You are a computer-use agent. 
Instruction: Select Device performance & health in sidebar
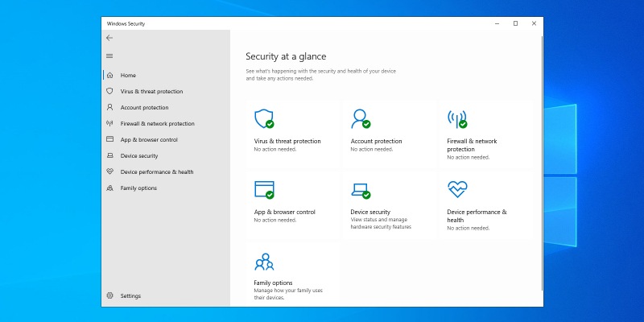click(157, 171)
